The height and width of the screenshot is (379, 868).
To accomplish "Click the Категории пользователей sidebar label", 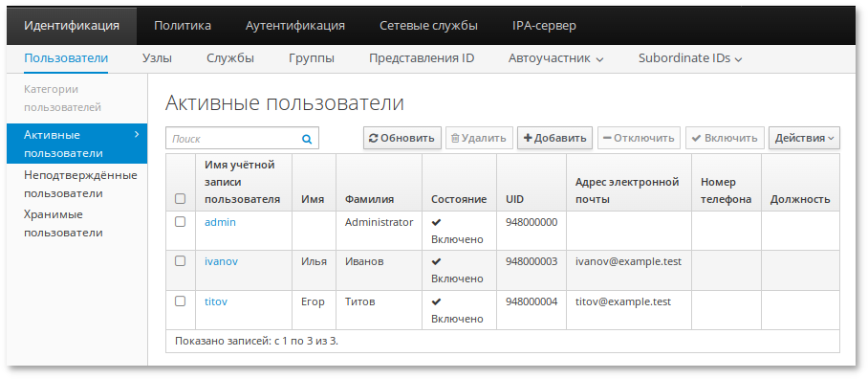I will pyautogui.click(x=62, y=98).
